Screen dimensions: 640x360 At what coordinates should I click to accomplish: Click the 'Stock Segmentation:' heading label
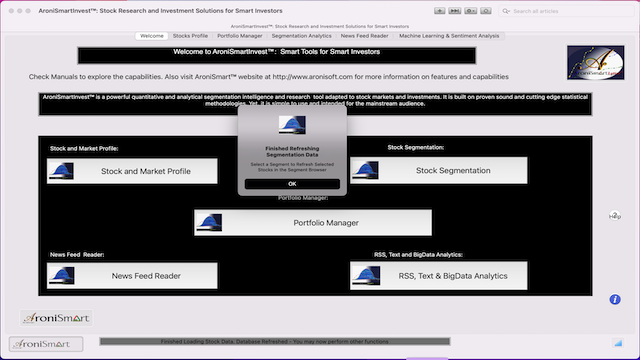point(416,147)
